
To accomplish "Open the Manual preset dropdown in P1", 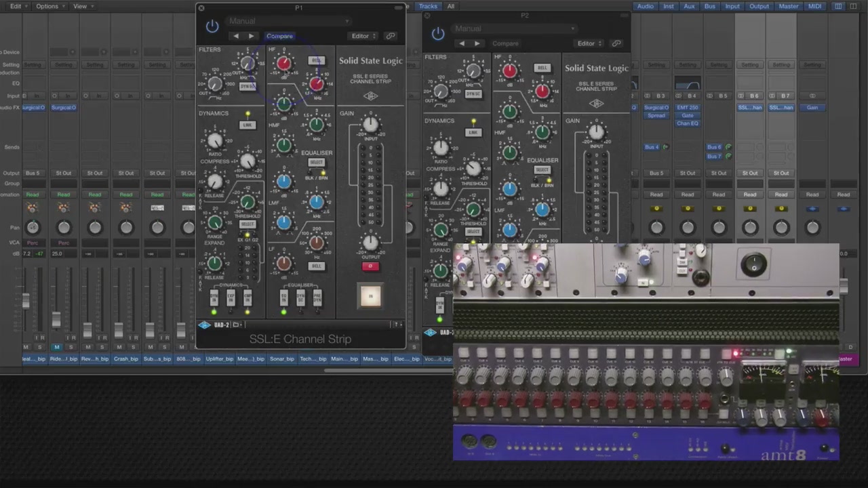I will [288, 21].
